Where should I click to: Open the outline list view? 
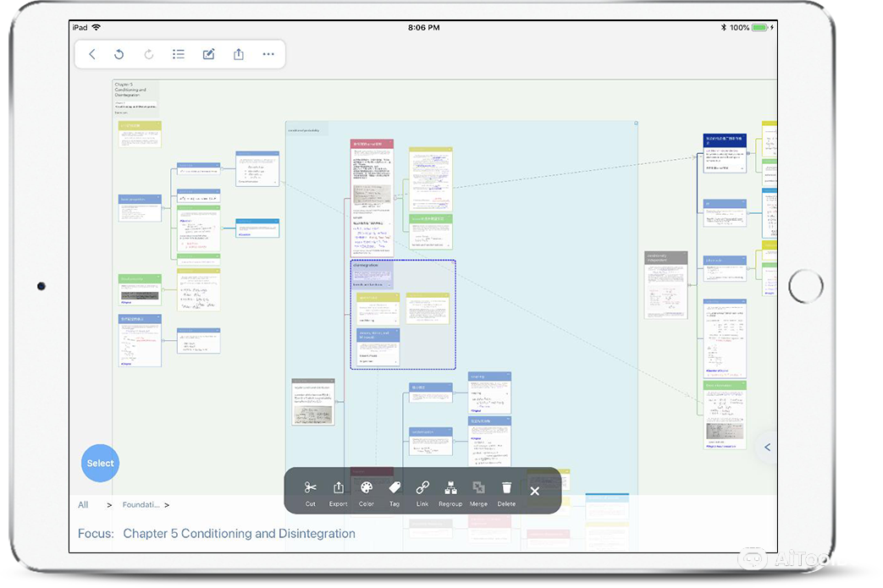click(179, 54)
